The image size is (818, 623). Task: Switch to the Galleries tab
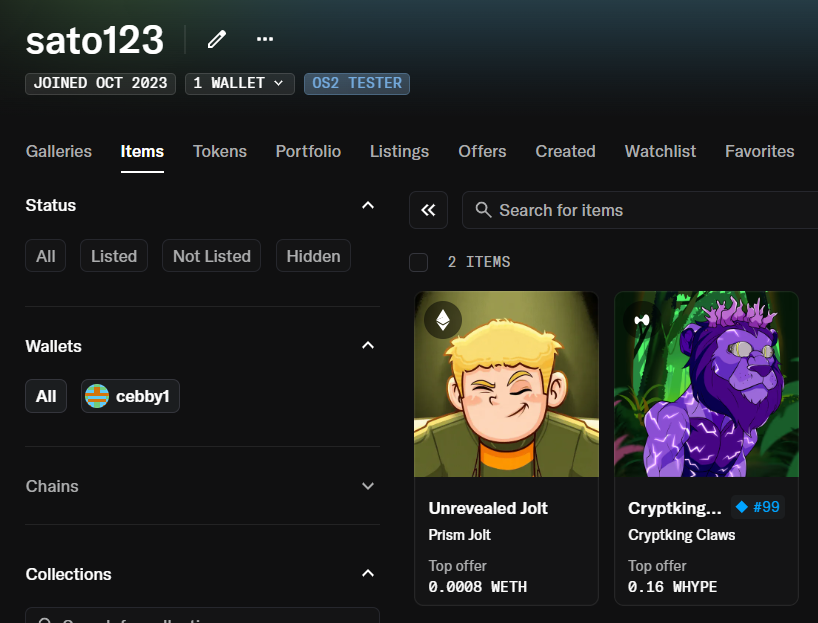(59, 151)
